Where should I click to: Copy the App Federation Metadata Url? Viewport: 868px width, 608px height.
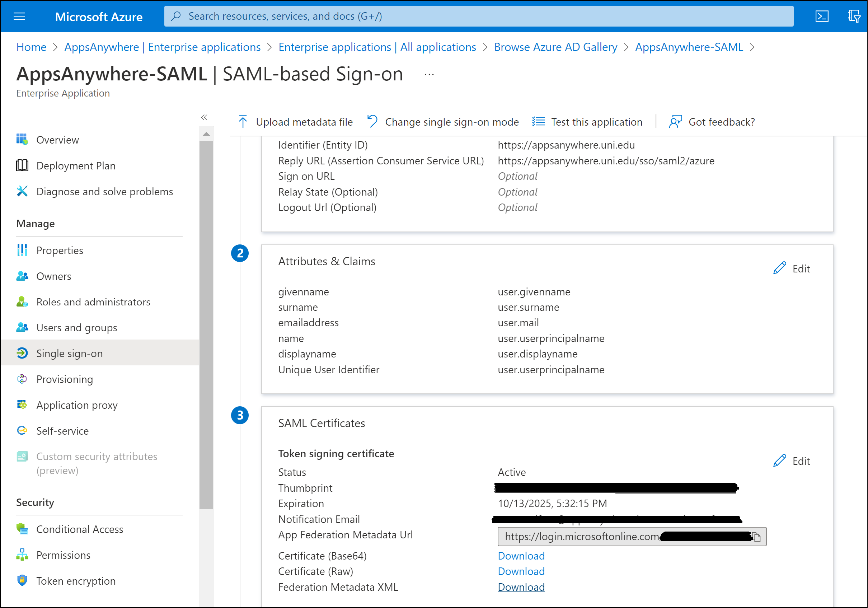757,537
